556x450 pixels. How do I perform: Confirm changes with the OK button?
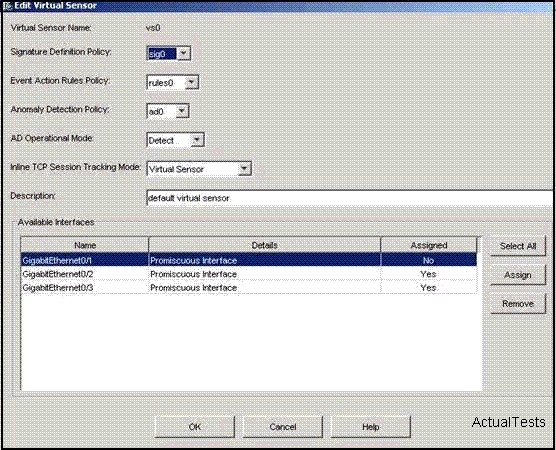[x=195, y=427]
